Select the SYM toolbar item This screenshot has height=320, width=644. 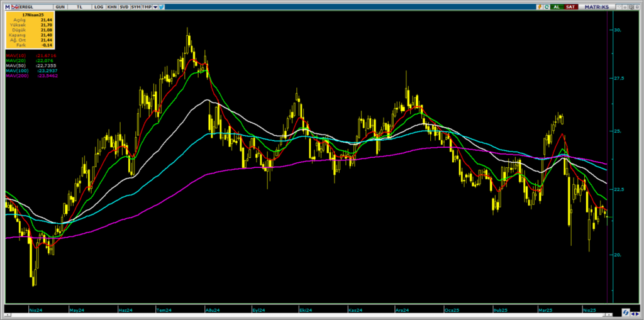tap(135, 6)
